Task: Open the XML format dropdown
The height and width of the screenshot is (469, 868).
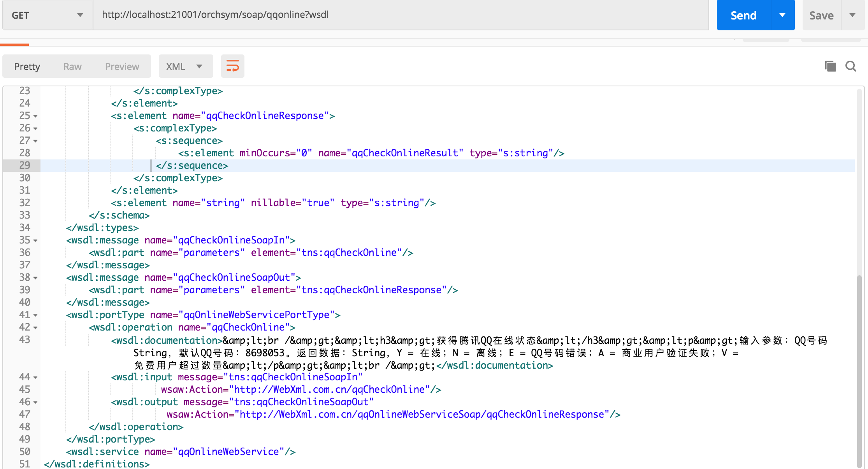Action: pos(185,66)
